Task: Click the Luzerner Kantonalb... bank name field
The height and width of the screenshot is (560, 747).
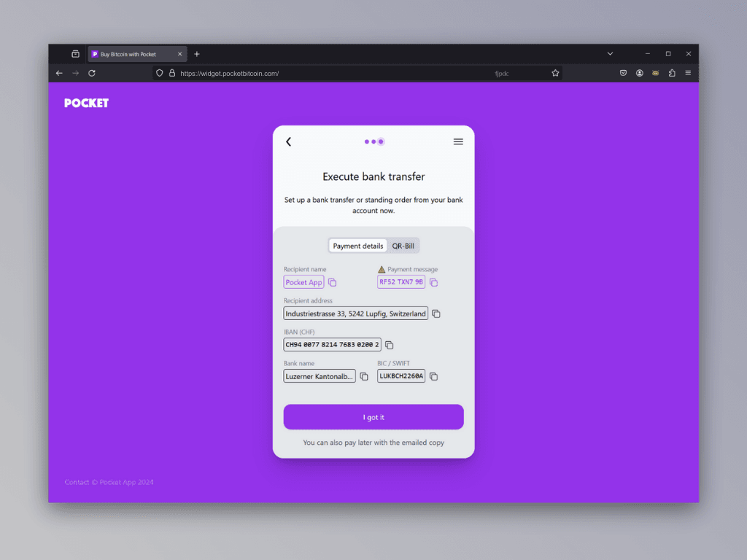Action: pyautogui.click(x=320, y=376)
